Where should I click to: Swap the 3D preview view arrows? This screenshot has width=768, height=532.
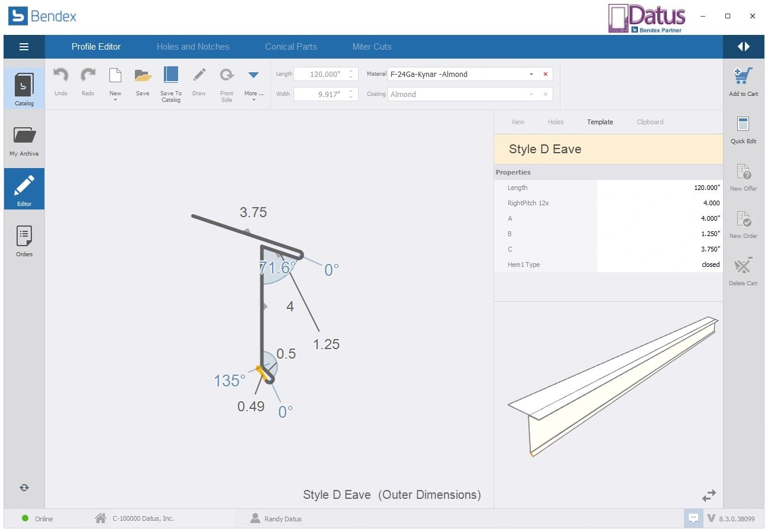pos(709,495)
